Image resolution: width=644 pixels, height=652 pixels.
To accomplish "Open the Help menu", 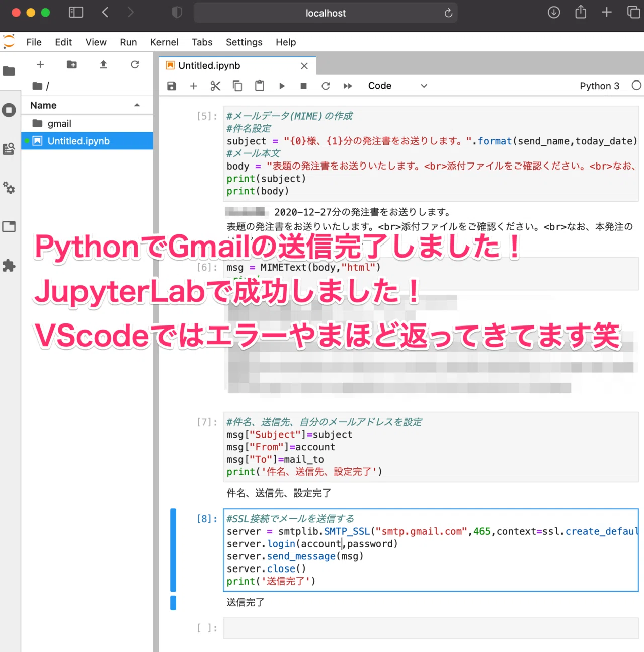I will pyautogui.click(x=286, y=42).
